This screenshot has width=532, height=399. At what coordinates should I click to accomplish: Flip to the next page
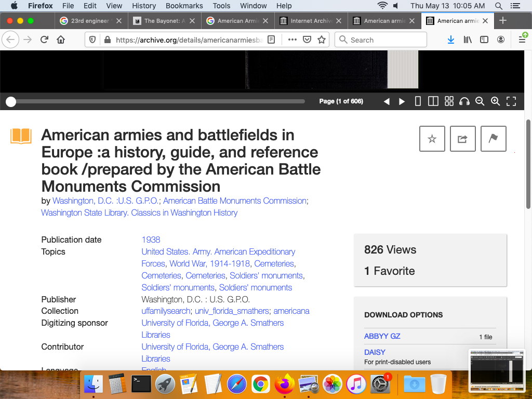coord(402,101)
